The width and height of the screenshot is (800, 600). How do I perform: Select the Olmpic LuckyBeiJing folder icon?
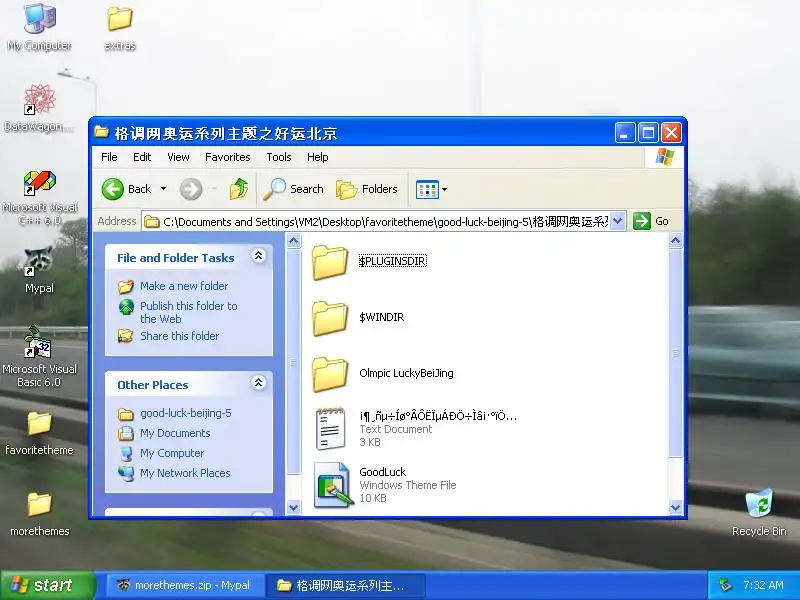(x=330, y=374)
